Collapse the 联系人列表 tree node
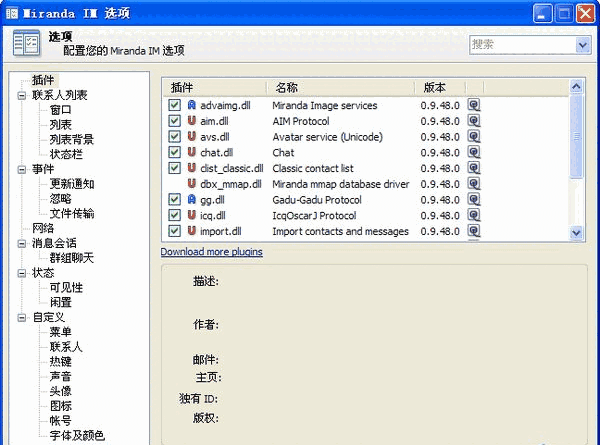Screen dimensions: 600x445 (22, 95)
